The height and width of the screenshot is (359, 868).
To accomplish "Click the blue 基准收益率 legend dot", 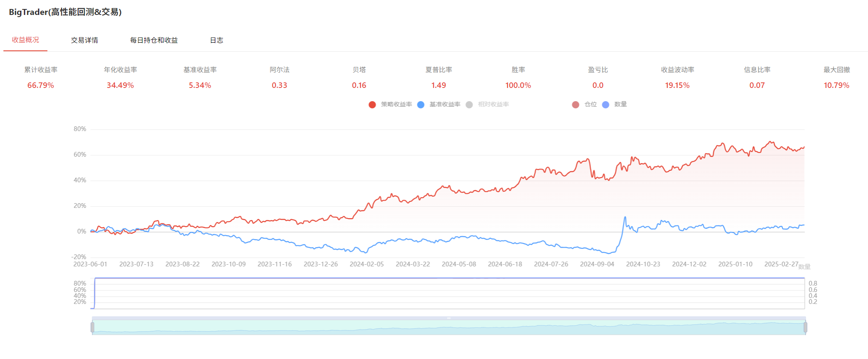I will (x=421, y=105).
